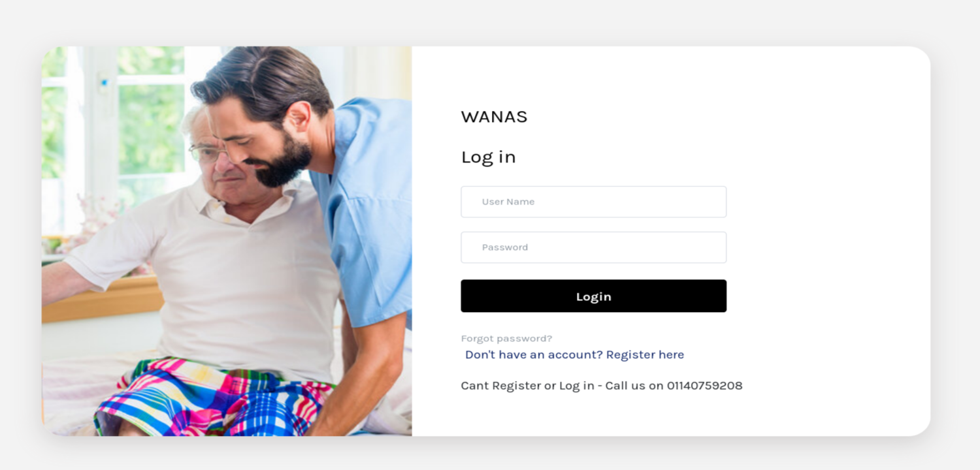Click the Don't have an account? text
The height and width of the screenshot is (470, 980).
[534, 354]
